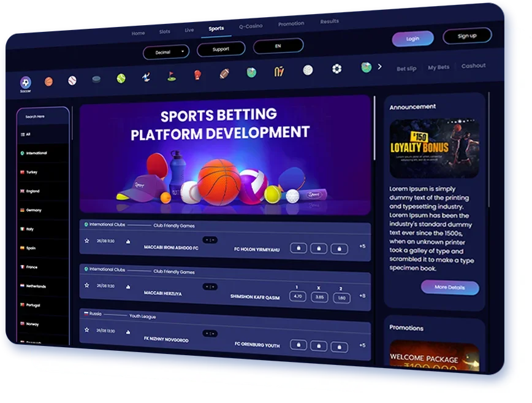Open the Welcome Package promotion image
532x403 pixels.
tap(435, 356)
